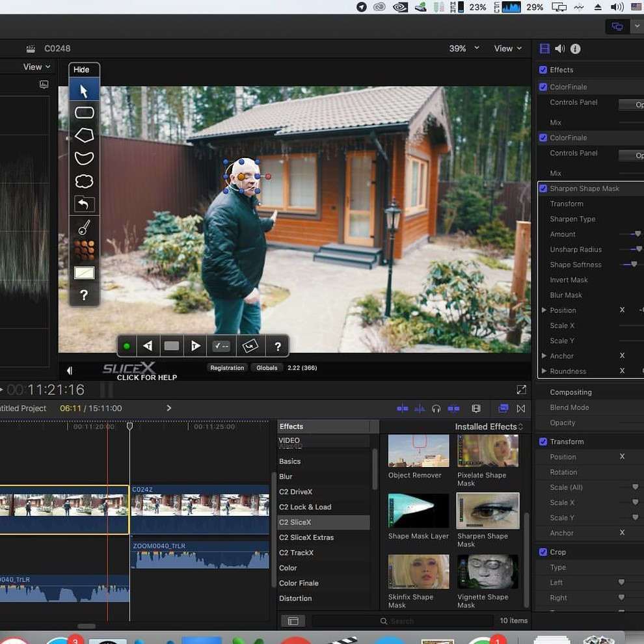
Task: Select the cloud freeform shape tool
Action: 84,181
